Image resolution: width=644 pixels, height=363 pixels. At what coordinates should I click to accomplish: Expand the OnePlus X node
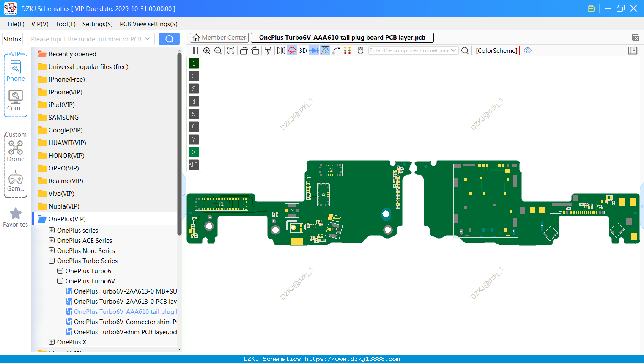52,342
